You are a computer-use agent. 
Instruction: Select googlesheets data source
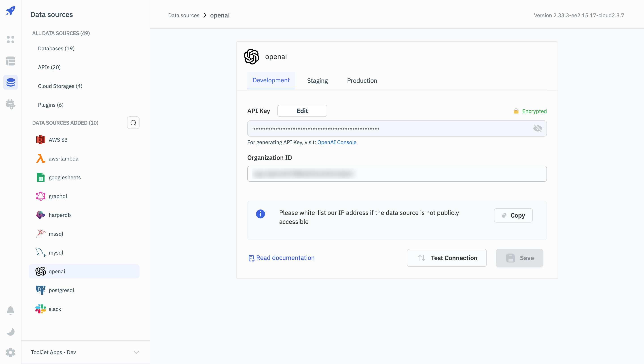click(84, 178)
